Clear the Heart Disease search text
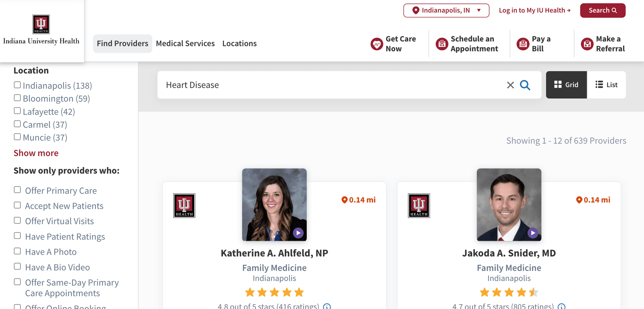The width and height of the screenshot is (644, 309). pyautogui.click(x=510, y=85)
